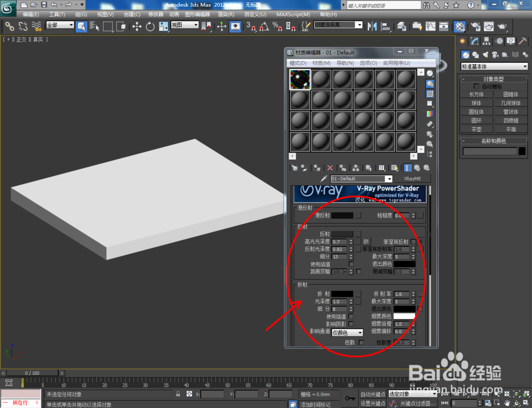Open the 影响通道 仅颜色 dropdown
Image resolution: width=532 pixels, height=408 pixels.
[347, 332]
